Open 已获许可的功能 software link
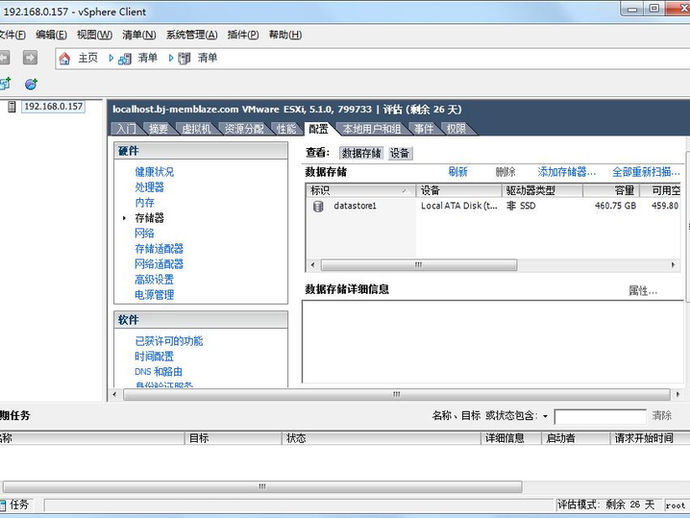The image size is (690, 518). tap(169, 341)
